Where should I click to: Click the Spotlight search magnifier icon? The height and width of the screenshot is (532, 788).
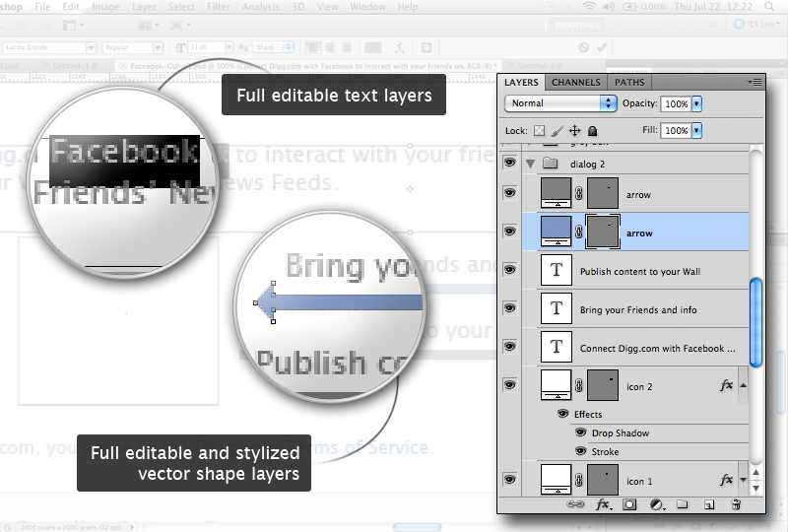769,7
